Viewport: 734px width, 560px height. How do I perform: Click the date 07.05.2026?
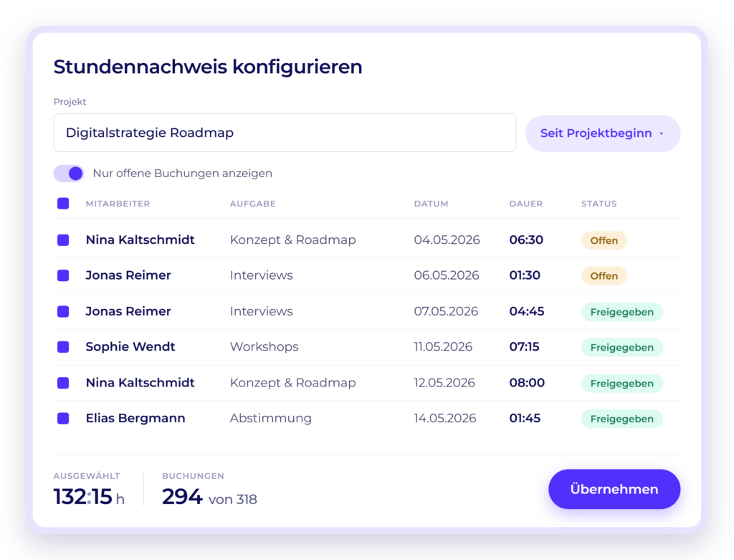pos(446,311)
